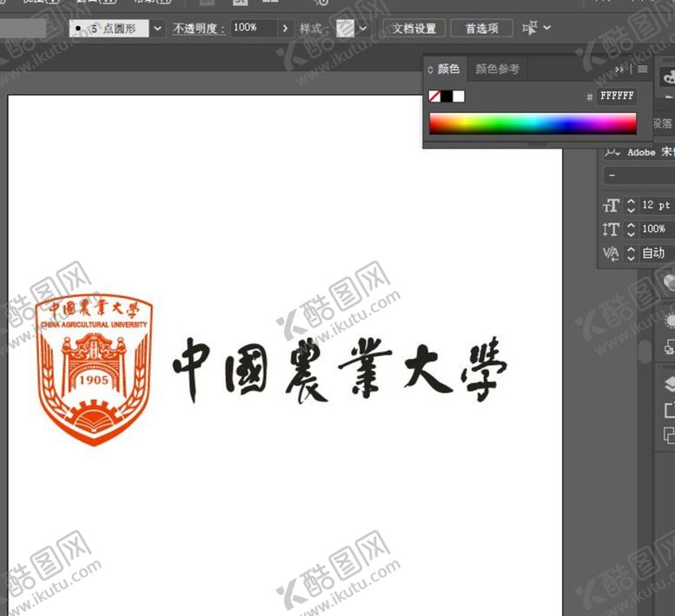This screenshot has height=616, width=675.
Task: Select the white swatch in Color panel
Action: 459,96
